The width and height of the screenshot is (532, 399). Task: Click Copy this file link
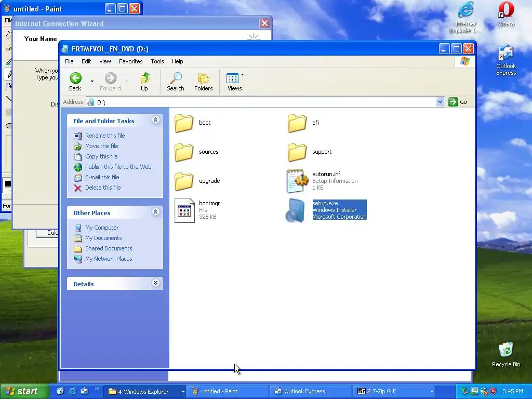[x=101, y=156]
